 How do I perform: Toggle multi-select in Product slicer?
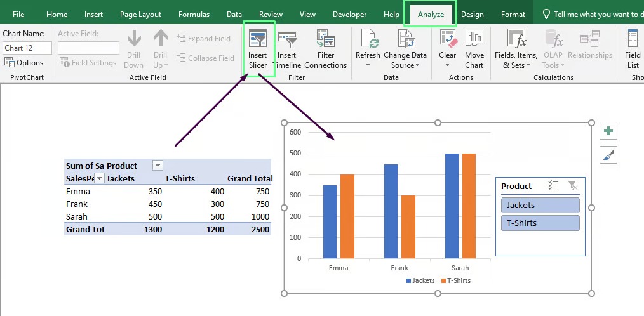(x=553, y=186)
